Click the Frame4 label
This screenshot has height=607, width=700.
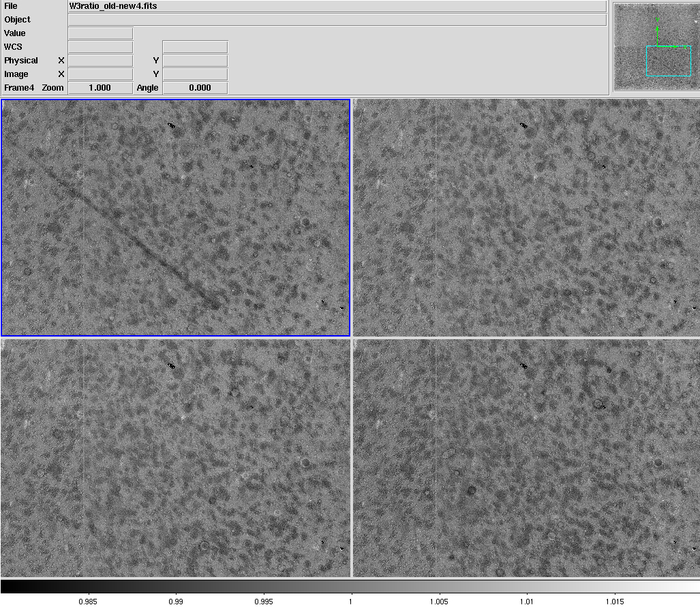[x=19, y=88]
